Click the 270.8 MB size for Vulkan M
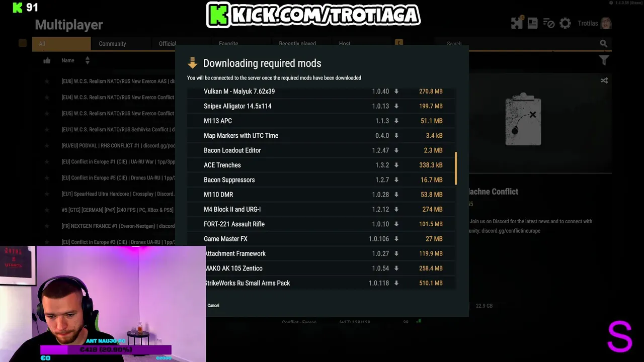Image resolution: width=644 pixels, height=362 pixels. 431,92
